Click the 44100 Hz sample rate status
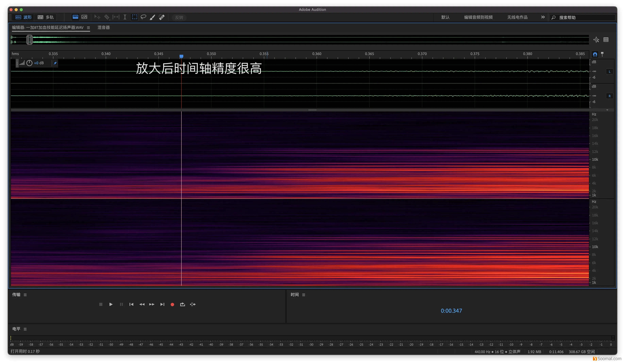 497,352
